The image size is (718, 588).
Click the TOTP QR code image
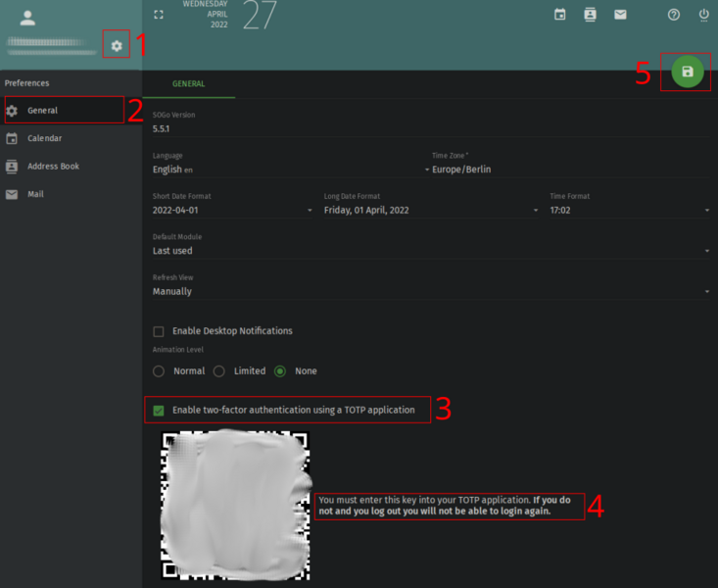click(x=235, y=506)
